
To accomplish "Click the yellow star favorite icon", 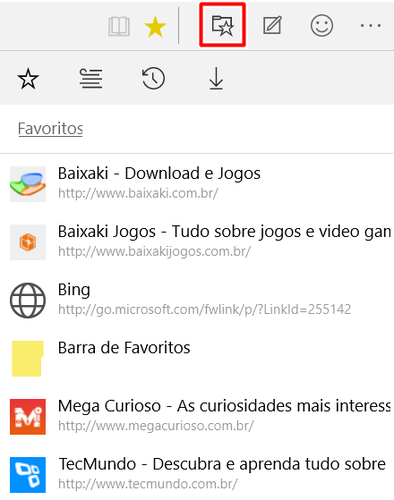I will click(155, 27).
